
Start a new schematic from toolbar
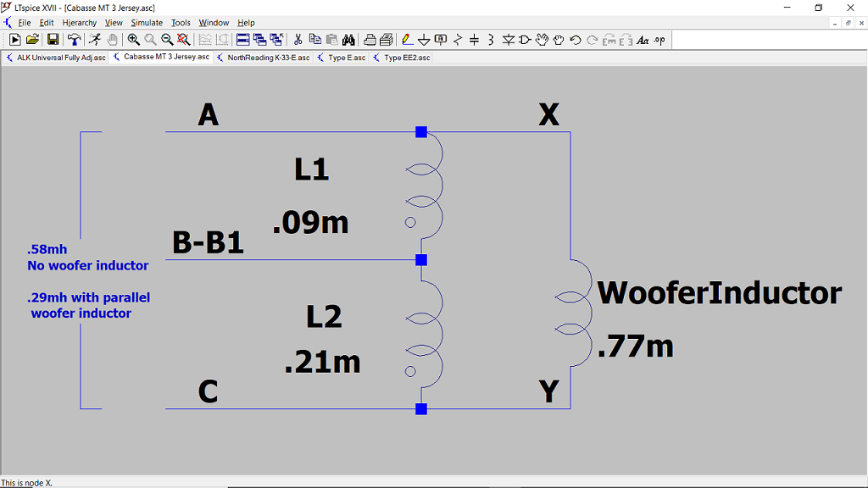click(x=15, y=39)
